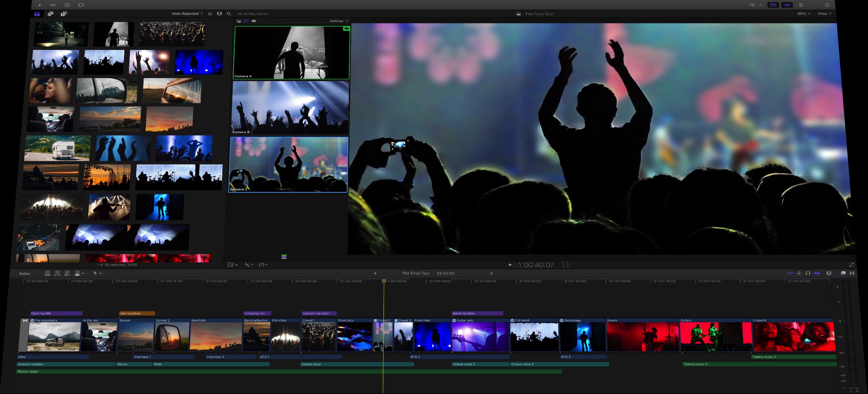Toggle audio skimming in the timeline
Screen dimensions: 868x394
coord(799,273)
